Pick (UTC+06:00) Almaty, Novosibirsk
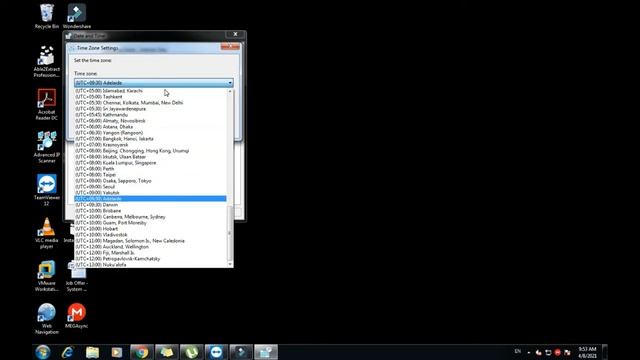 pyautogui.click(x=150, y=121)
